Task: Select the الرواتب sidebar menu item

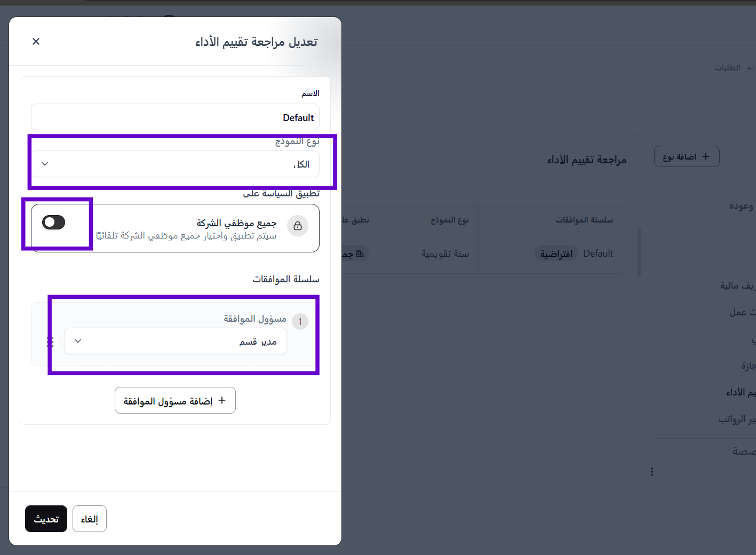Action: (737, 419)
